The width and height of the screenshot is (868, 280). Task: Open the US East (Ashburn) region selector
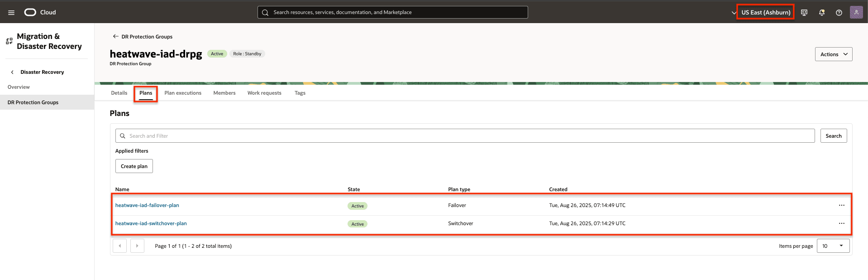[x=766, y=12]
